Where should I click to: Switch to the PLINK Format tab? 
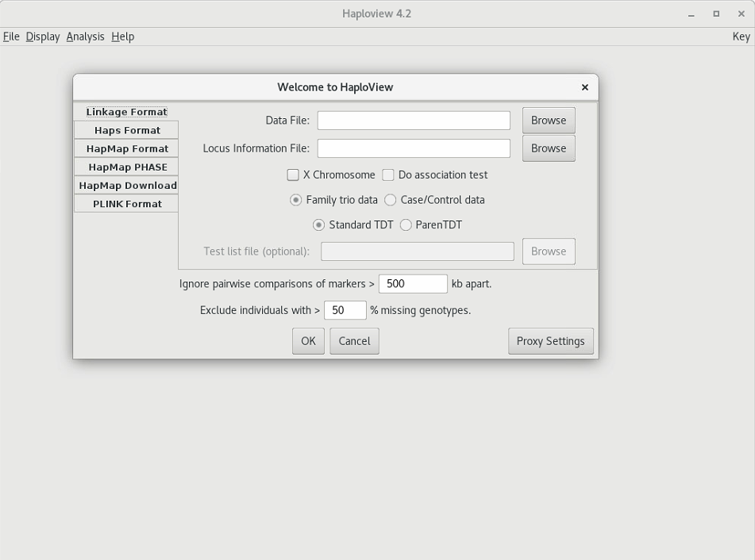click(127, 204)
